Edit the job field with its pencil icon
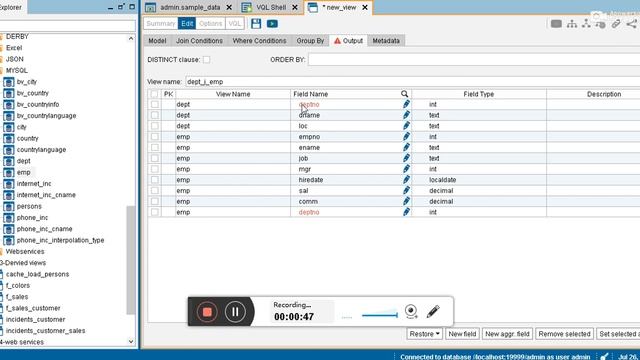 coord(406,158)
